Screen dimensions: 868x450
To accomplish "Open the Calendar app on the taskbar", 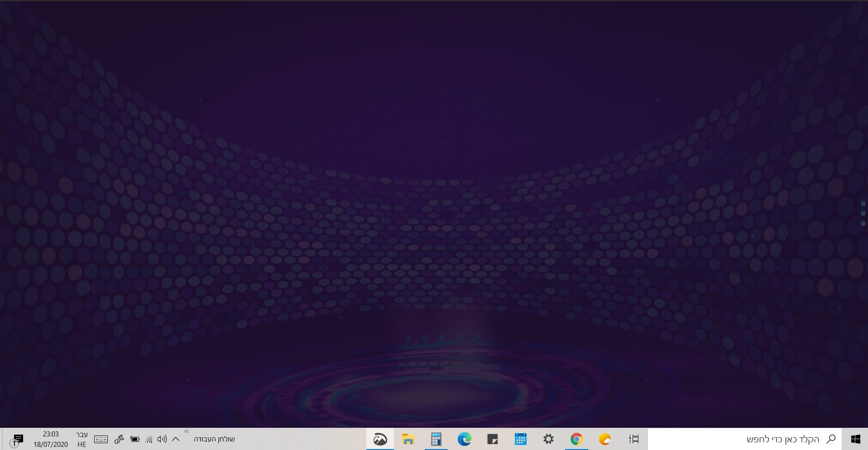I will [x=520, y=439].
